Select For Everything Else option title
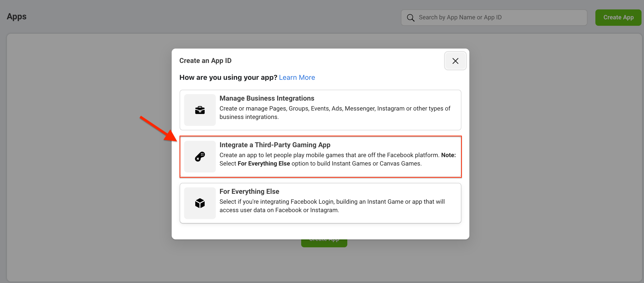This screenshot has height=283, width=644. click(x=249, y=191)
